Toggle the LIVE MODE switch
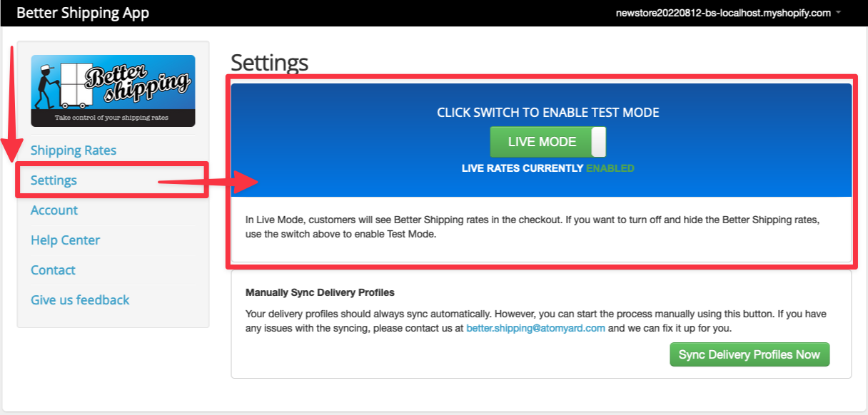The image size is (868, 415). 548,142
